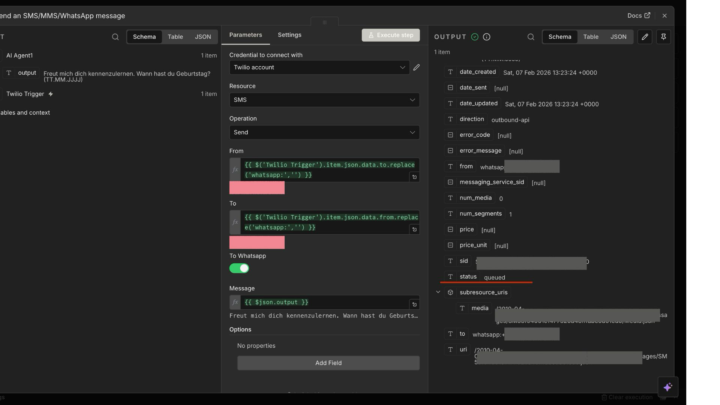The width and height of the screenshot is (720, 405).
Task: Click the pencil icon to edit output
Action: click(x=645, y=37)
